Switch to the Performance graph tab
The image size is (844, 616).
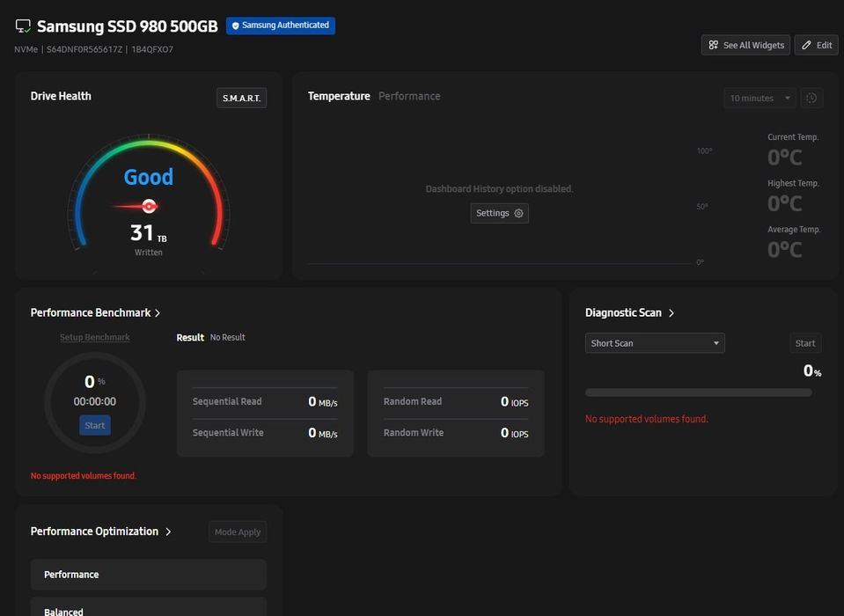coord(409,96)
